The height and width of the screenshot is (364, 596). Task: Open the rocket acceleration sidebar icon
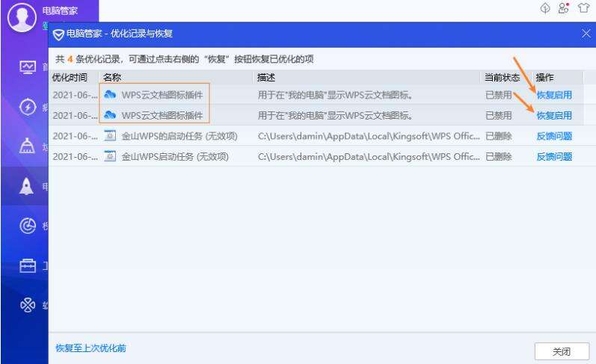[x=26, y=186]
